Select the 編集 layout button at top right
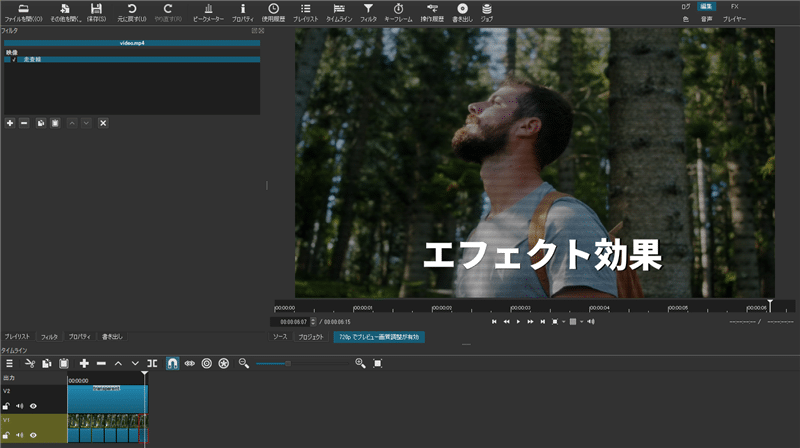This screenshot has width=800, height=448. [706, 7]
